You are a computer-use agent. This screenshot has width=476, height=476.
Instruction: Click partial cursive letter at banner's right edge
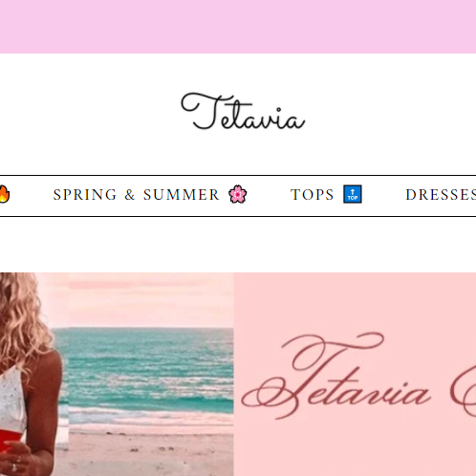tap(464, 394)
